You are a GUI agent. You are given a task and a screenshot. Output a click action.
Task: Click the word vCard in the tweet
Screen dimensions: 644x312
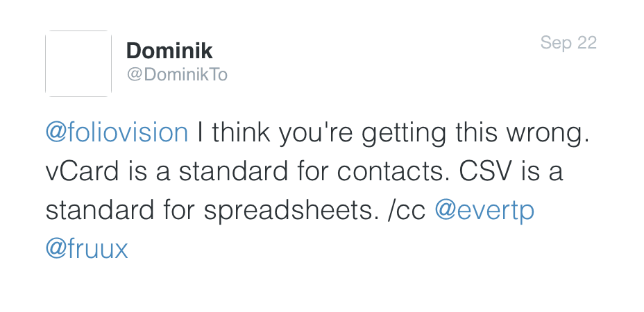coord(82,172)
